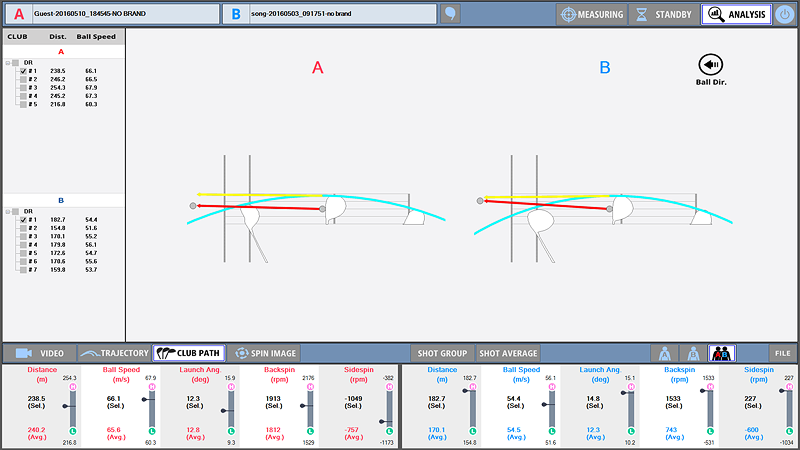
Task: Switch to MEASURING mode
Action: pos(591,14)
